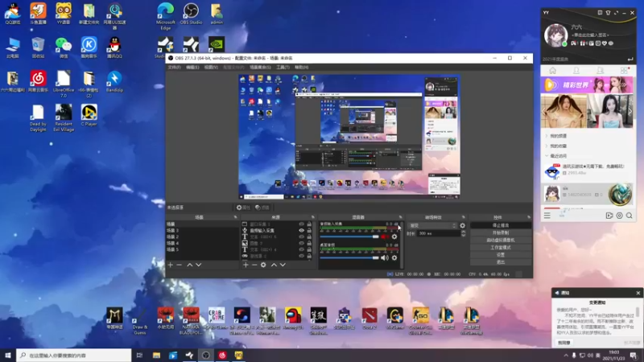Open the Among Us desktop shortcut
This screenshot has height=362, width=644.
pos(293,319)
